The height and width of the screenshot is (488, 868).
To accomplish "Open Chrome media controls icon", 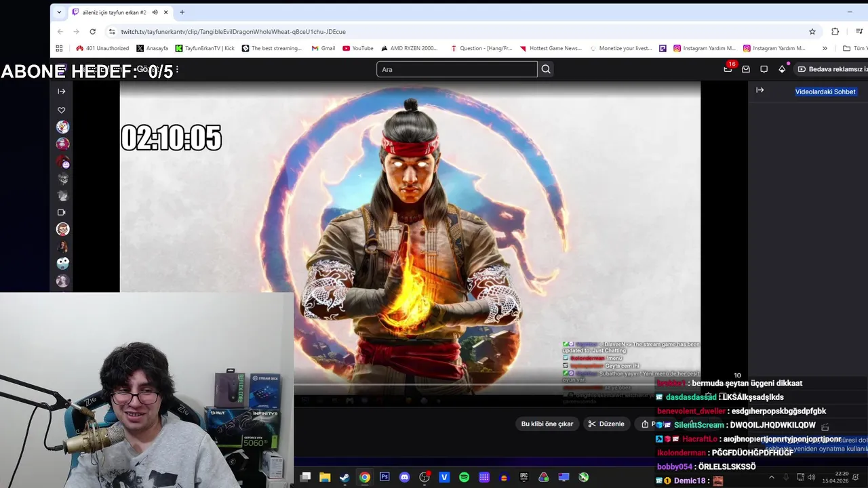I will coord(859,31).
